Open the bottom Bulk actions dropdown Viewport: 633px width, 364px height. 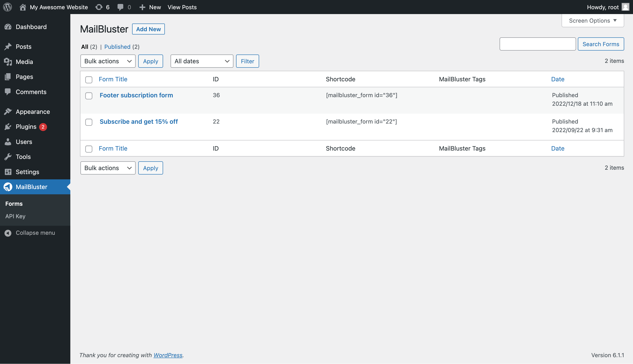[108, 168]
